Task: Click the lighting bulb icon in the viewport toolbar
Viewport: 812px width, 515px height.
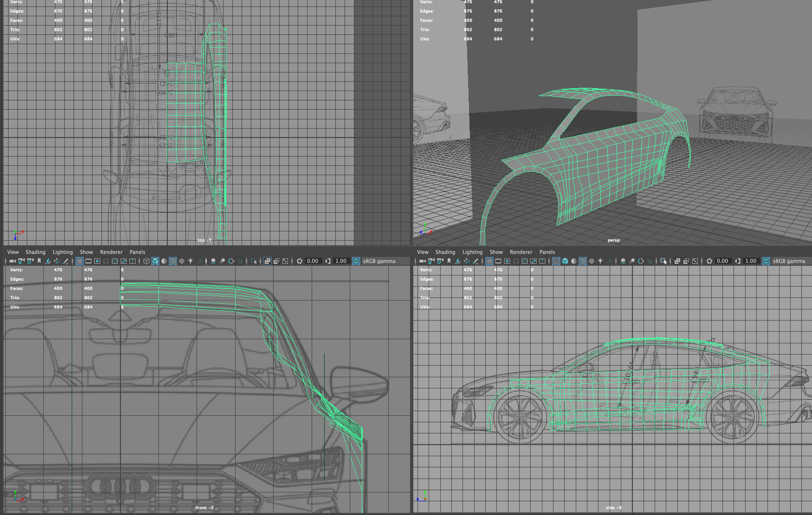Action: coord(191,261)
